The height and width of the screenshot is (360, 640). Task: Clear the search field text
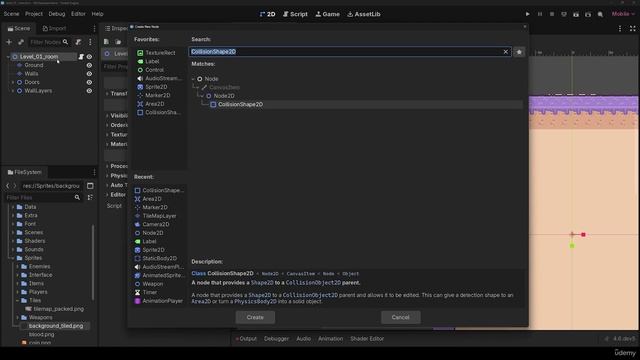click(x=505, y=52)
